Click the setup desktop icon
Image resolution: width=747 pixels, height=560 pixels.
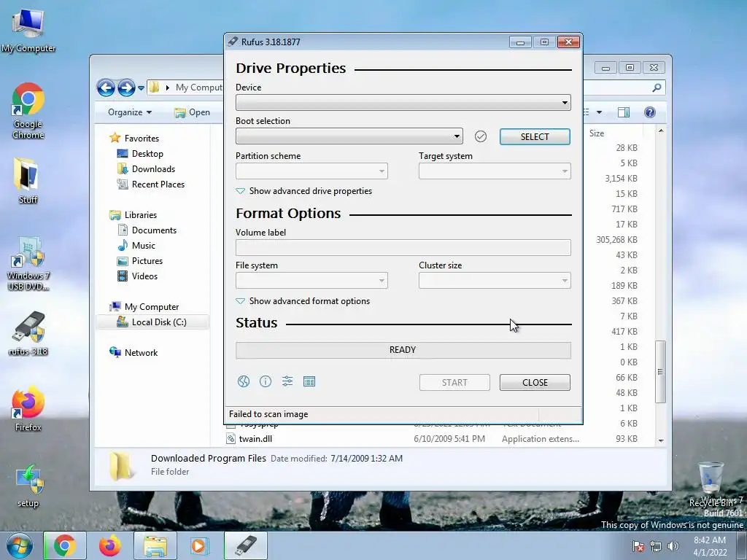pyautogui.click(x=28, y=486)
